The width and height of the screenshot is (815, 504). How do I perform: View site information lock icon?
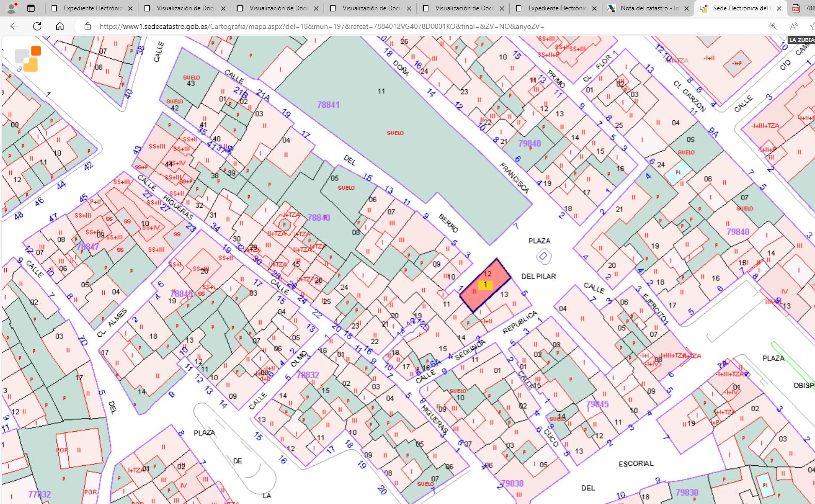coord(88,26)
